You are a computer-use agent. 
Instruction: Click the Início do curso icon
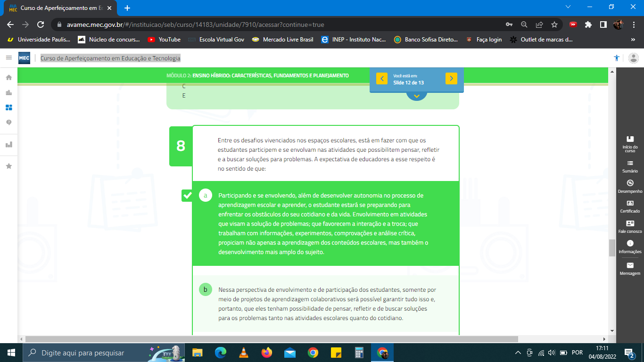pyautogui.click(x=630, y=139)
